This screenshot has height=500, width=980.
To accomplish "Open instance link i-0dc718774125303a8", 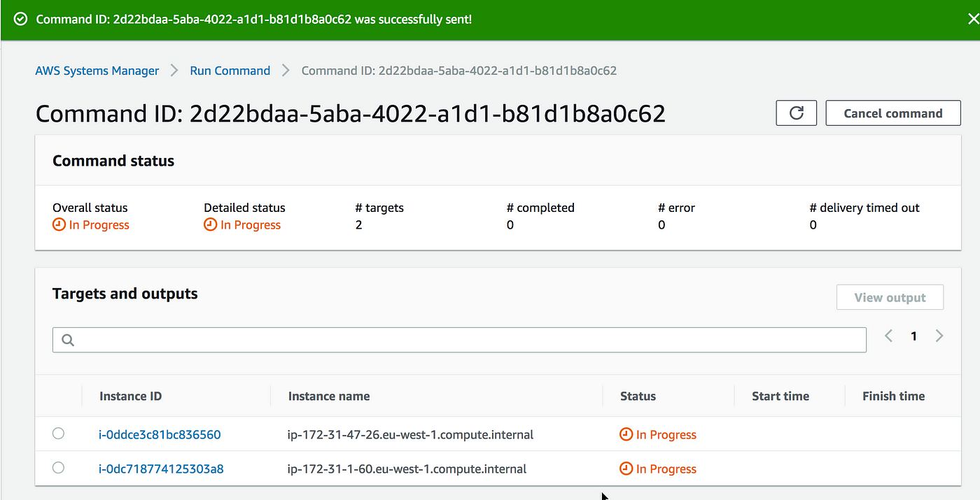I will pyautogui.click(x=161, y=469).
